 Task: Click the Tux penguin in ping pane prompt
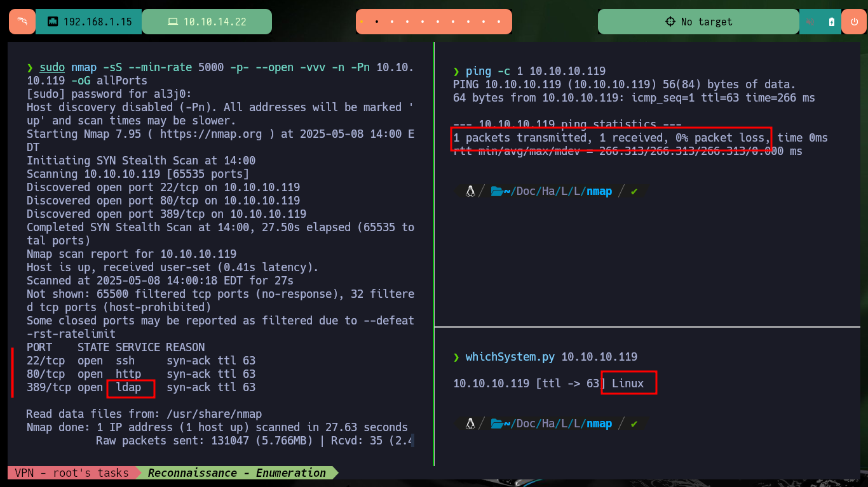click(x=470, y=191)
